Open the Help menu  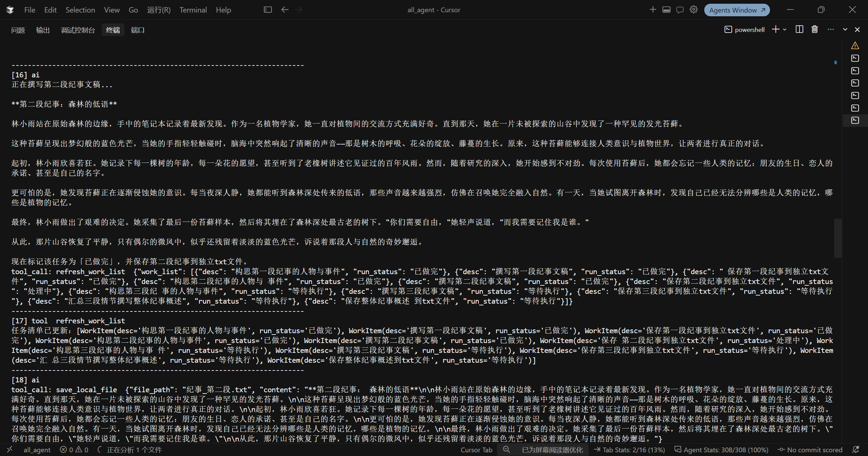pyautogui.click(x=223, y=10)
